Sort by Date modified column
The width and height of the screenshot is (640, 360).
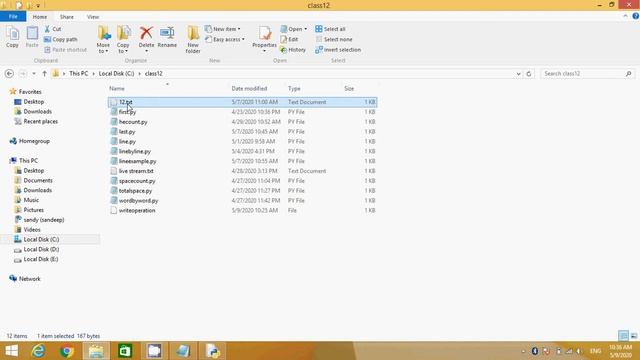249,88
